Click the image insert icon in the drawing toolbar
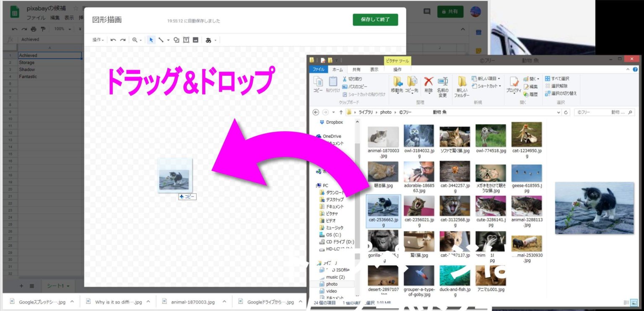The width and height of the screenshot is (644, 311). tap(195, 40)
